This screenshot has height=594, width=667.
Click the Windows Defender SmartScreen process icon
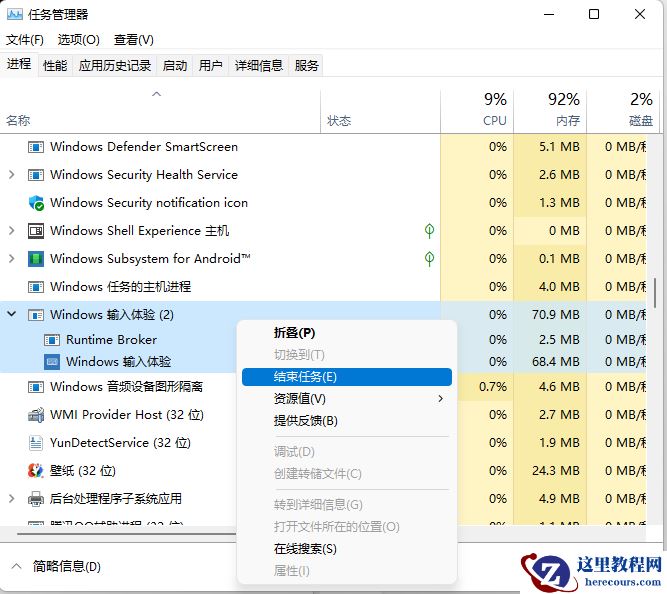point(36,147)
